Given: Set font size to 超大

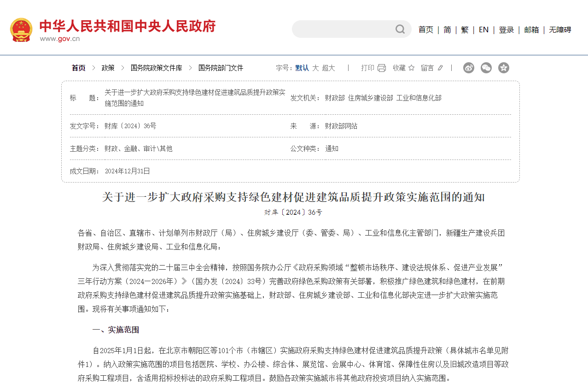Looking at the screenshot, I should tap(329, 68).
